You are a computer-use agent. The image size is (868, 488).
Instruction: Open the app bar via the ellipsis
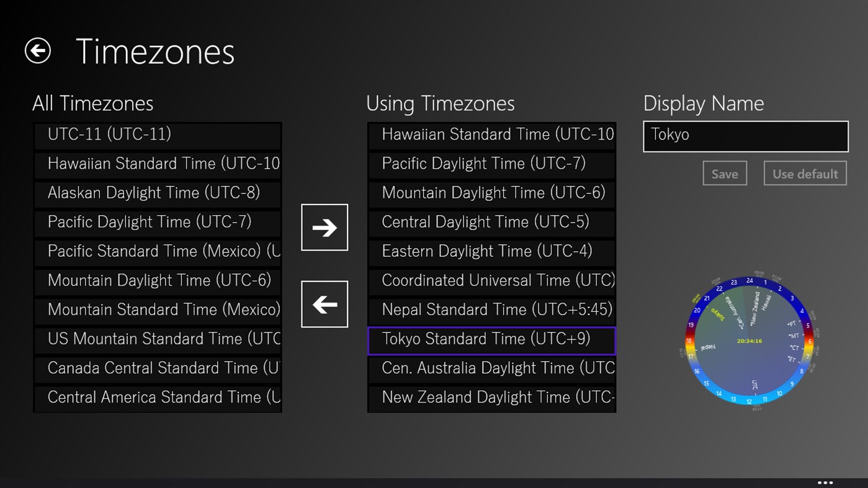(x=825, y=482)
